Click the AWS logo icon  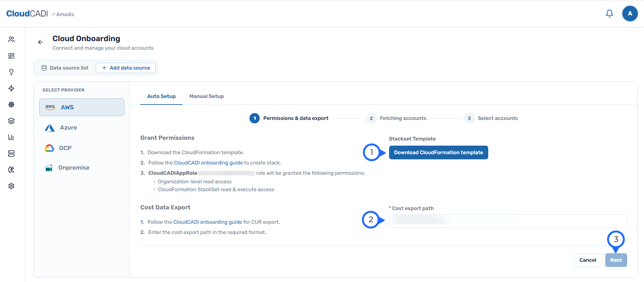[x=50, y=107]
